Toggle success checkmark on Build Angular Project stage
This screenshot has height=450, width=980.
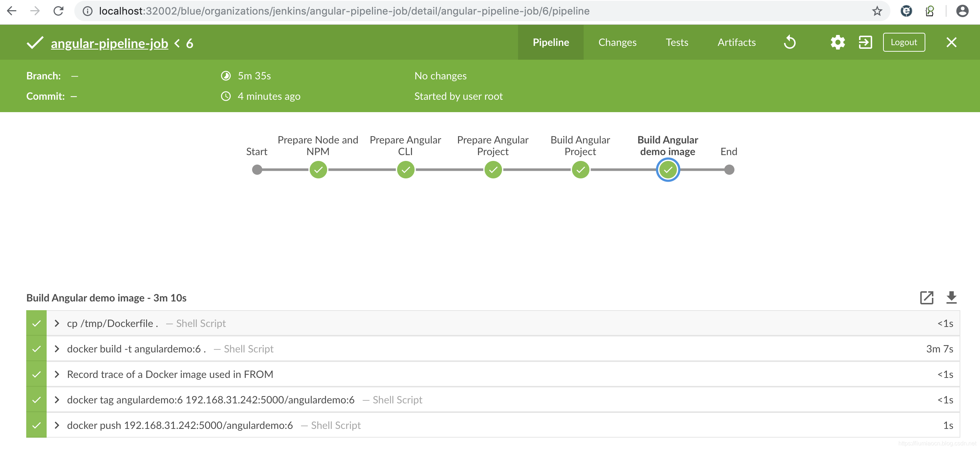pos(580,169)
